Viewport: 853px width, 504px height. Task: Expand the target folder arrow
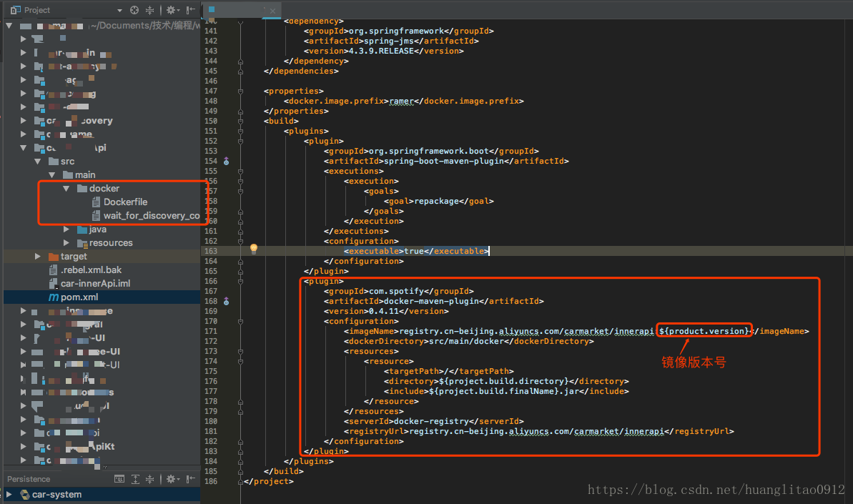(x=37, y=256)
